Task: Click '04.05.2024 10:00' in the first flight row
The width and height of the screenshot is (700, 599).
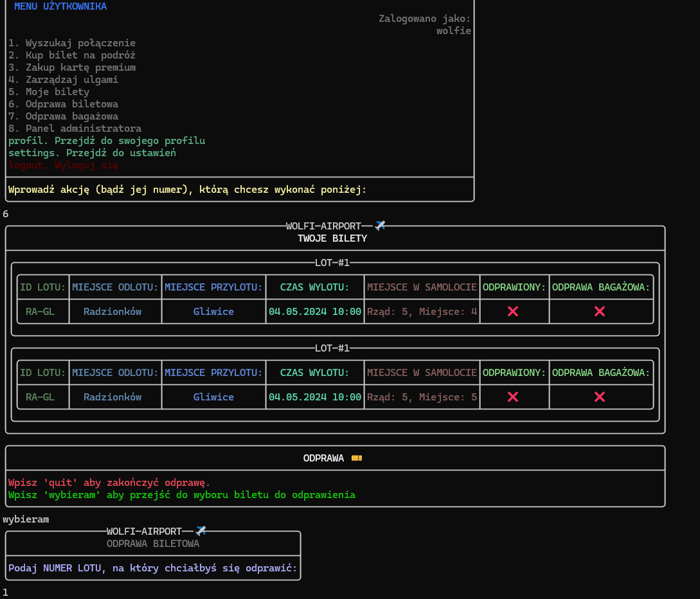Action: coord(315,312)
